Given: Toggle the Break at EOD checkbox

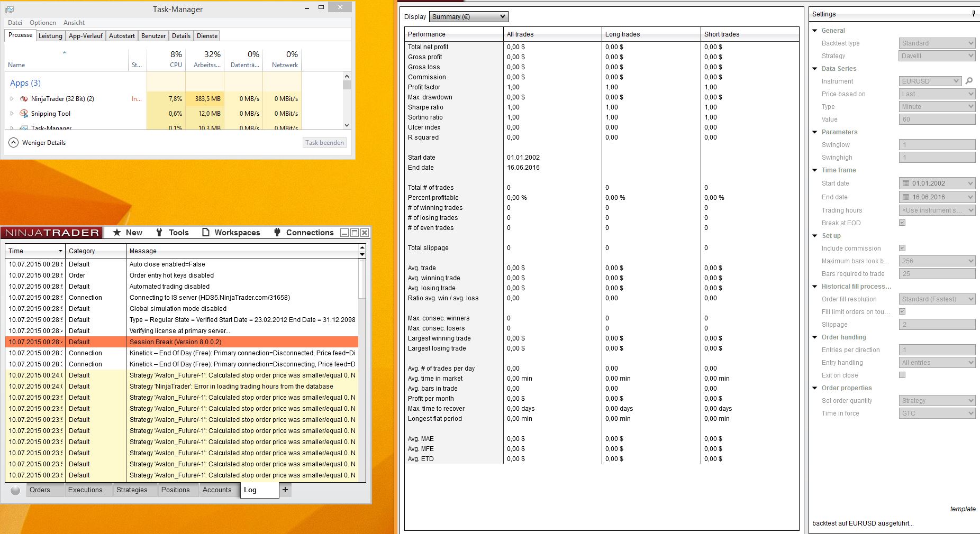Looking at the screenshot, I should [902, 223].
